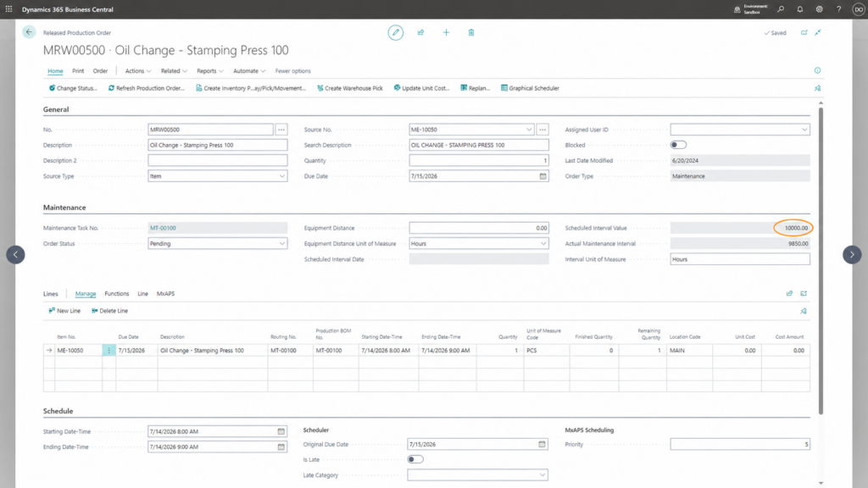Share the Lines section

(x=789, y=294)
